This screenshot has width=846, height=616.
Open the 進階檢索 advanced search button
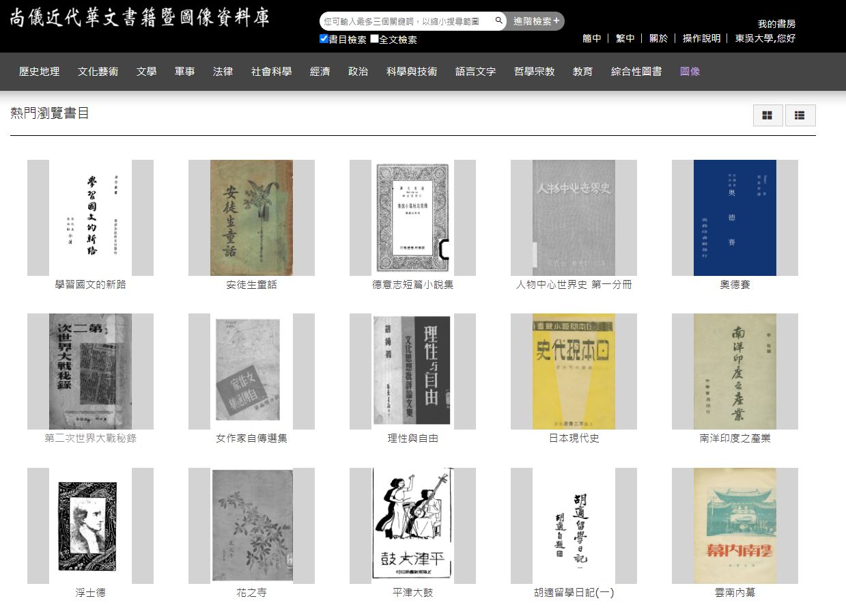[536, 21]
